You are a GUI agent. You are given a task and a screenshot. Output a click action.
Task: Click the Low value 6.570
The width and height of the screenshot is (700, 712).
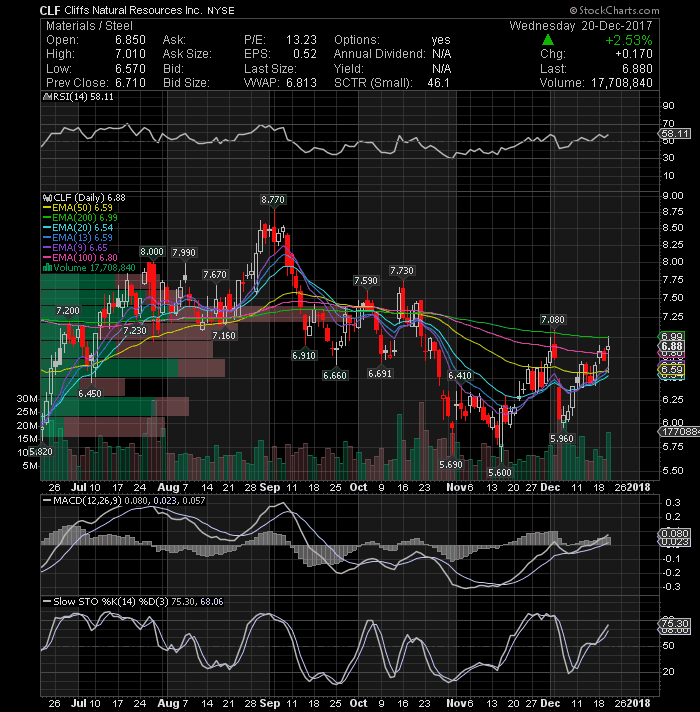(130, 69)
